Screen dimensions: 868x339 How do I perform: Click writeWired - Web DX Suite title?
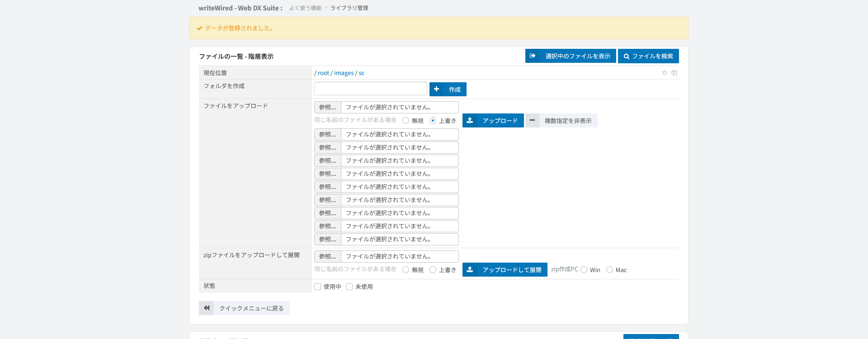[241, 8]
